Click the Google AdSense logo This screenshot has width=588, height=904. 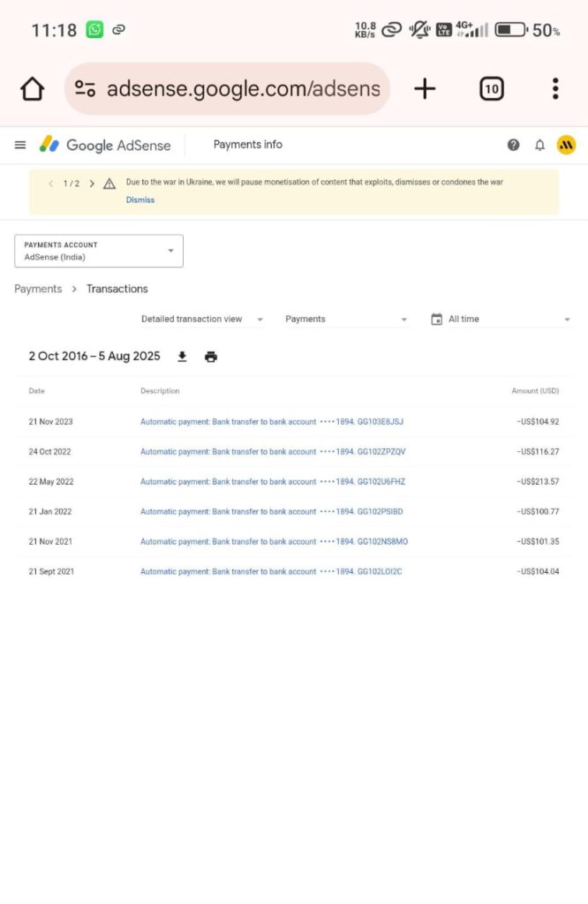point(105,145)
